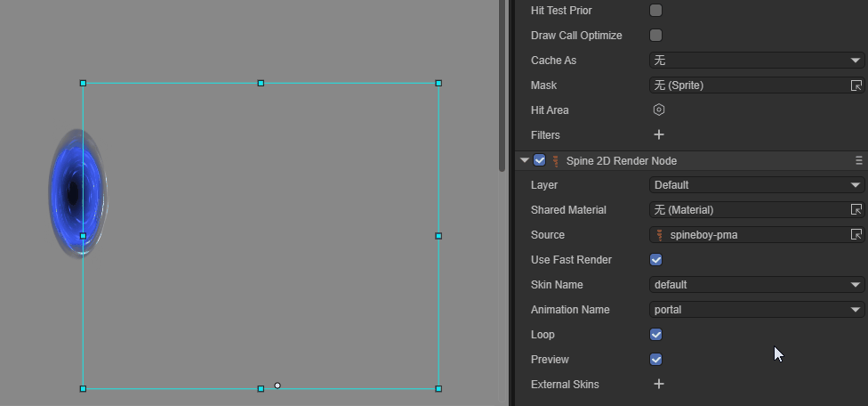Viewport: 868px width, 406px height.
Task: Add an External Skin with the plus icon
Action: click(x=659, y=384)
